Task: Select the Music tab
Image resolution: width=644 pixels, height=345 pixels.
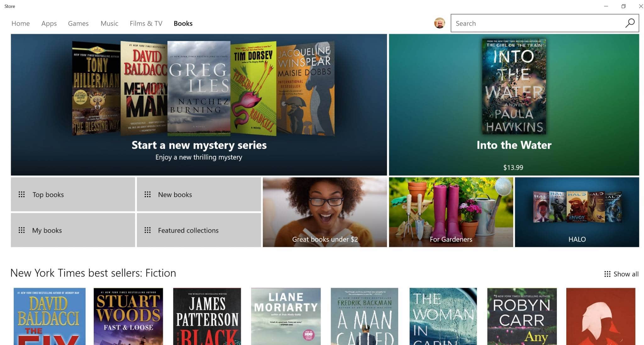Action: [109, 23]
